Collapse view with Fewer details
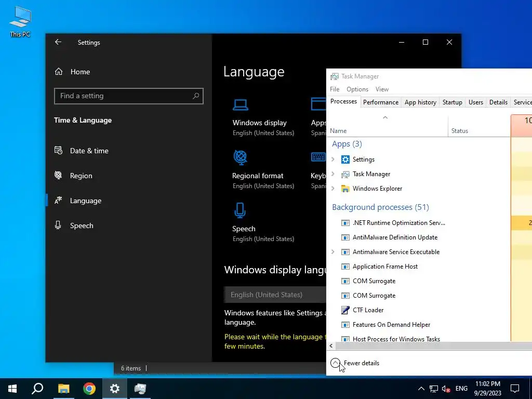The image size is (532, 399). click(x=355, y=363)
